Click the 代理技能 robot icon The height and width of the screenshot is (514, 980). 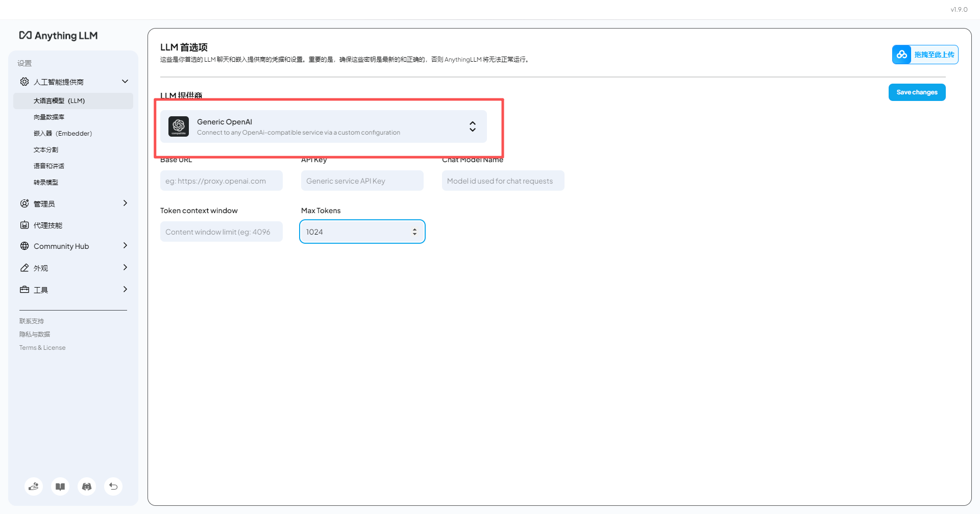(x=24, y=225)
